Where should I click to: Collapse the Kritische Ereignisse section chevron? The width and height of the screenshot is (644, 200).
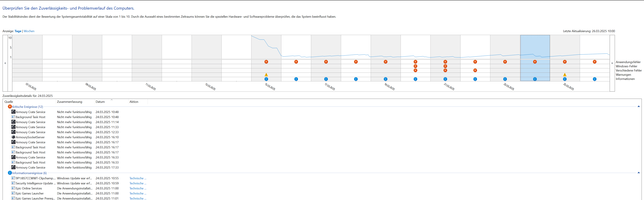point(638,106)
